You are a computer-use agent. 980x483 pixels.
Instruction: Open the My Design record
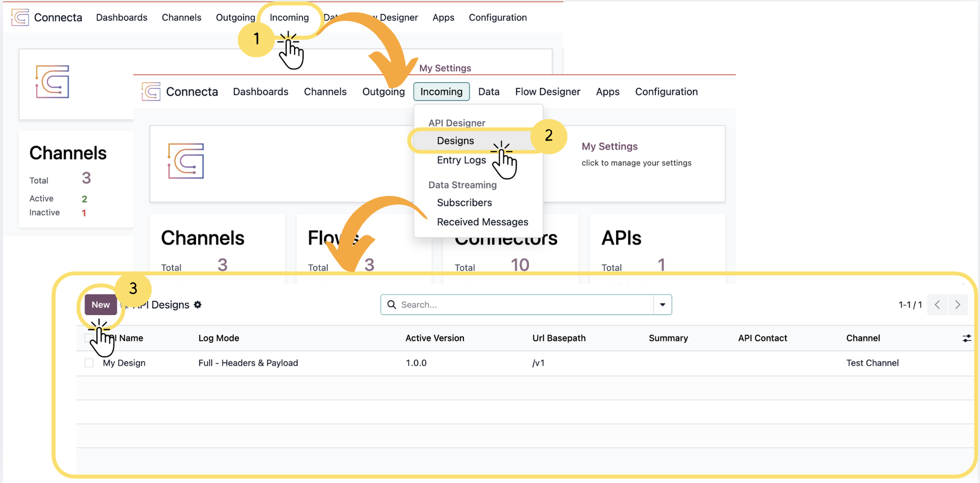point(124,363)
